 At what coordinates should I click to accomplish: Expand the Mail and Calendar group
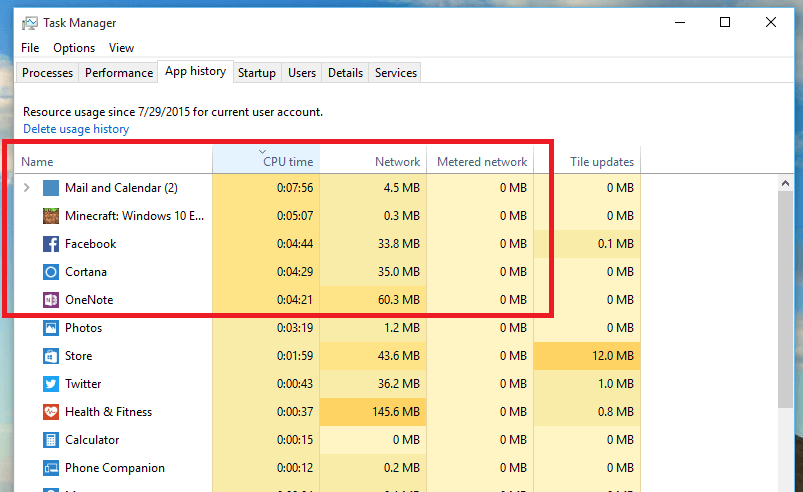pyautogui.click(x=27, y=188)
